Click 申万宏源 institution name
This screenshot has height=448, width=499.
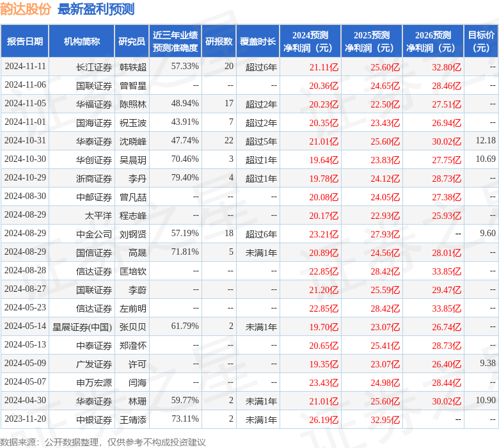[x=94, y=383]
